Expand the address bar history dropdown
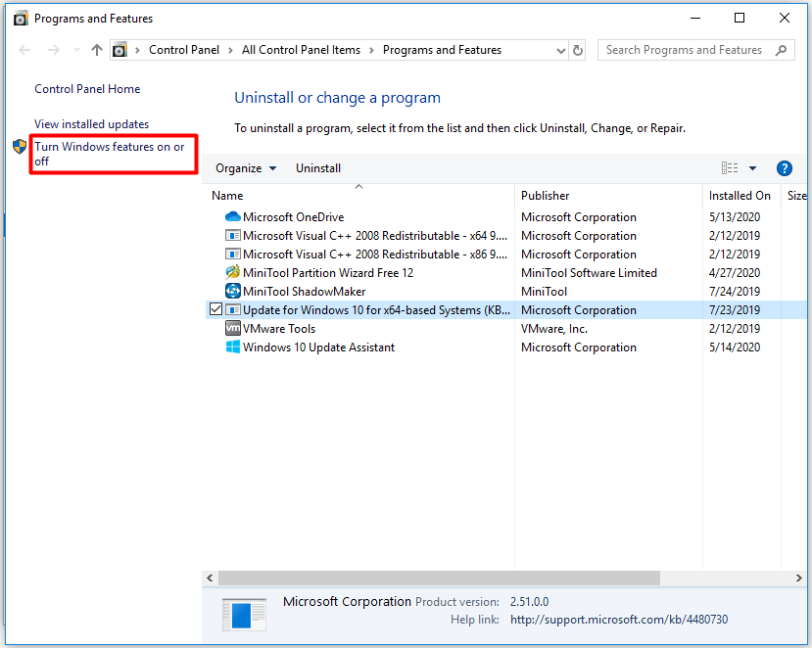Screen dimensions: 812x648 pos(560,50)
